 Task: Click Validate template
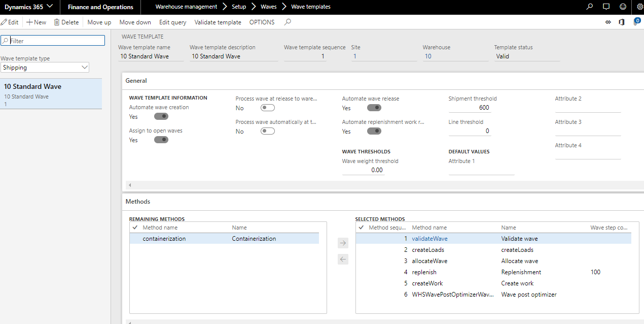pos(218,22)
